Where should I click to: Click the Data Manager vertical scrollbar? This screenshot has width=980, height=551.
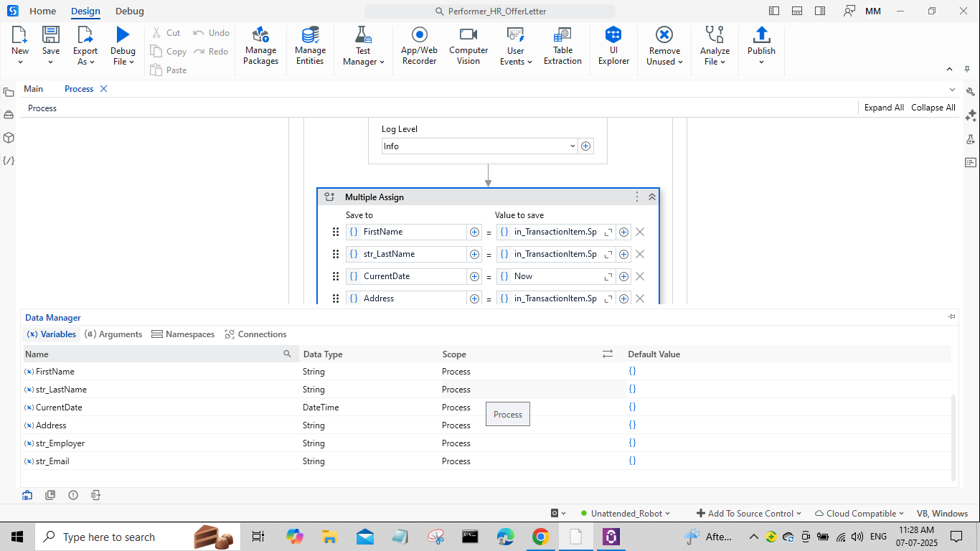click(x=953, y=436)
